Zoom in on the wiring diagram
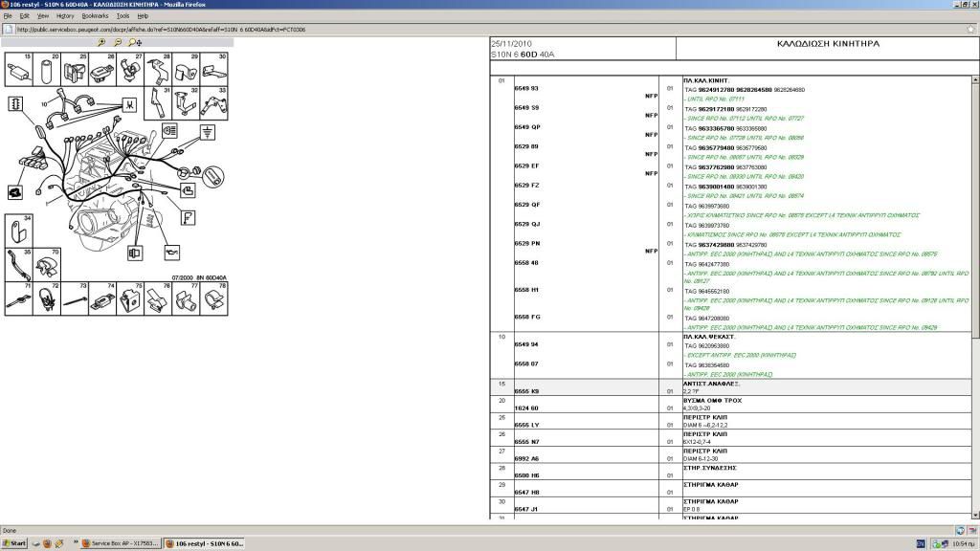 point(101,42)
